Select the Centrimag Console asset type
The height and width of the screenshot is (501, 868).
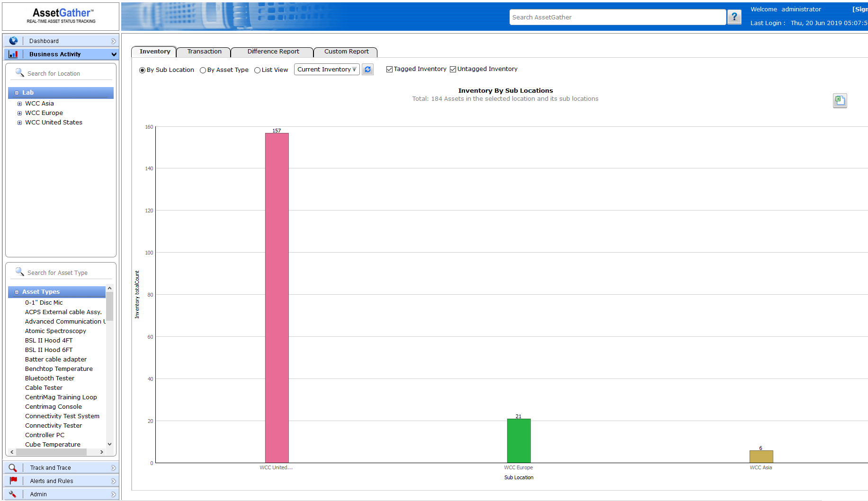pyautogui.click(x=54, y=406)
